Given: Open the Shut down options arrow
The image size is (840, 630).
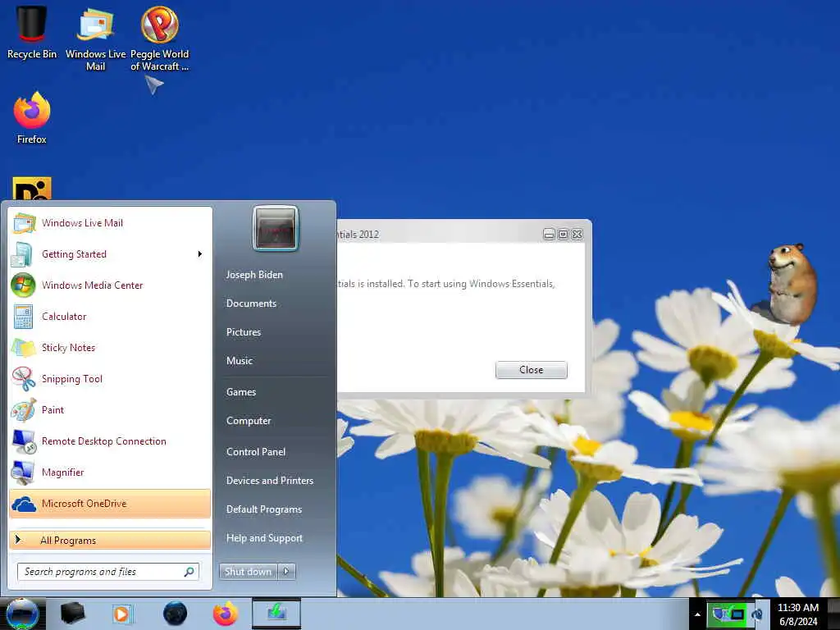Looking at the screenshot, I should coord(286,572).
